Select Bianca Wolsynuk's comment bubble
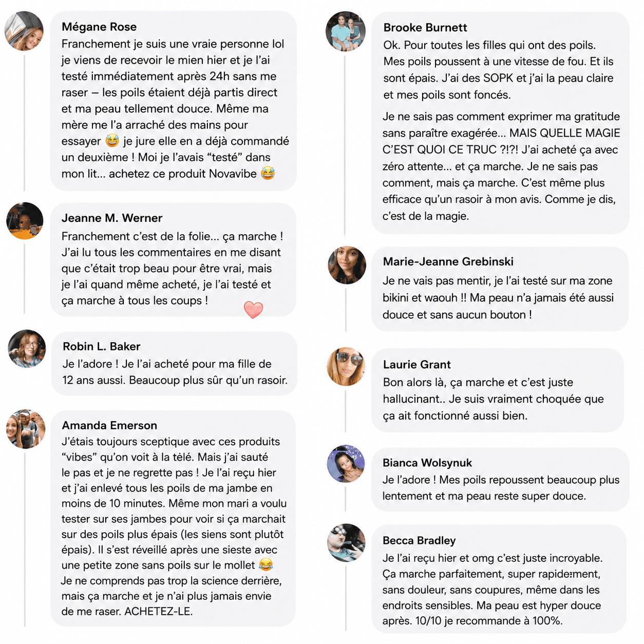The image size is (644, 644). pos(500,480)
